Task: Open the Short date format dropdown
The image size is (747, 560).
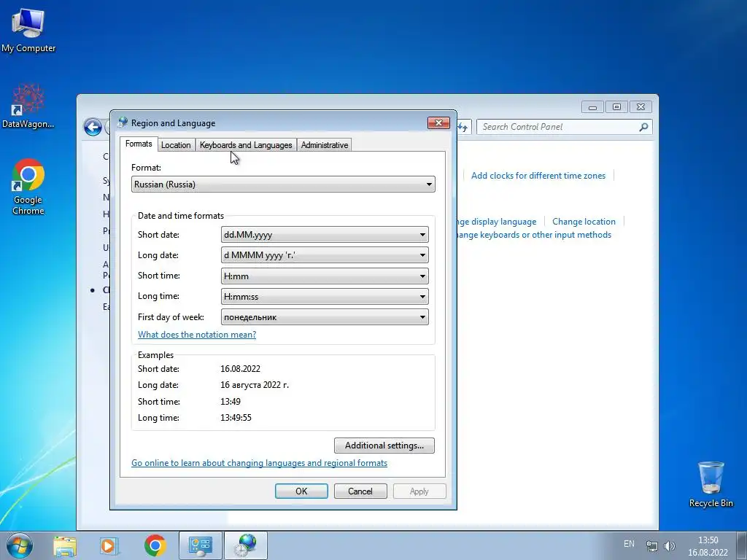Action: [325, 235]
